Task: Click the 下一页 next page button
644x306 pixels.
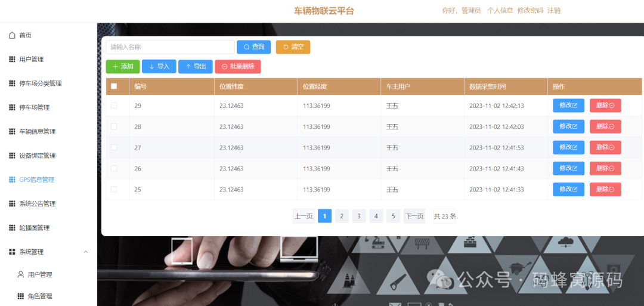Action: [x=414, y=216]
